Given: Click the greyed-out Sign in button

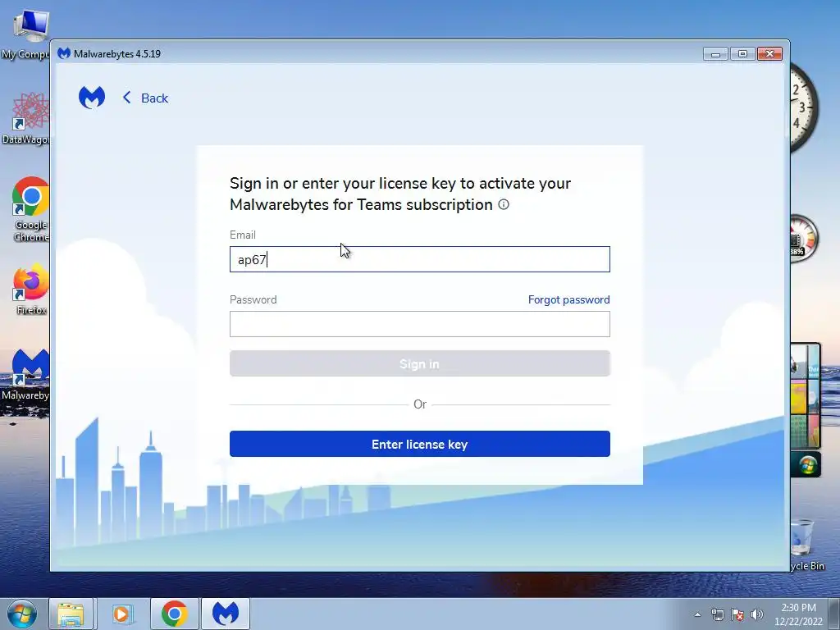Looking at the screenshot, I should [419, 363].
